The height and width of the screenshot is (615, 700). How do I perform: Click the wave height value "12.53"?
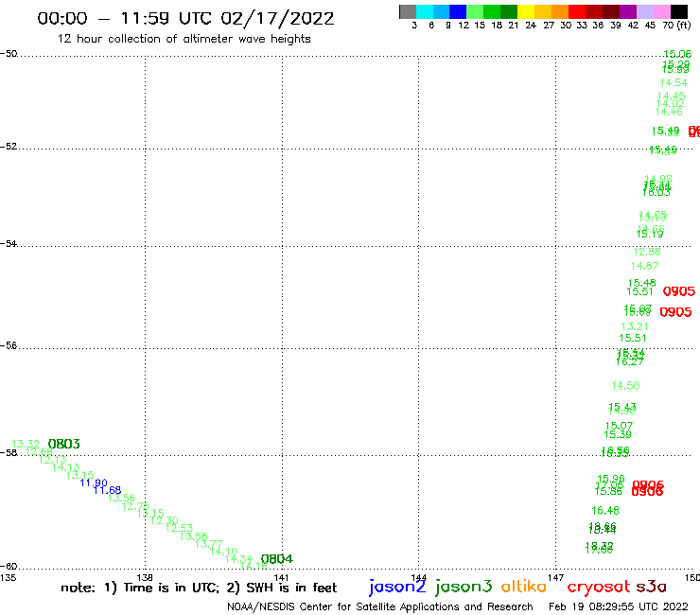tap(179, 528)
